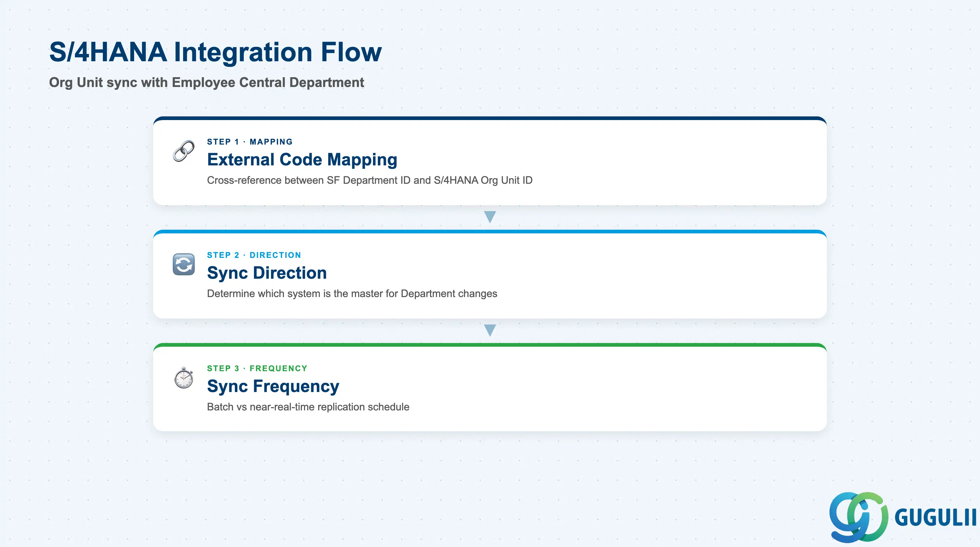
Task: Click the Org Unit sync subtitle
Action: (x=207, y=83)
